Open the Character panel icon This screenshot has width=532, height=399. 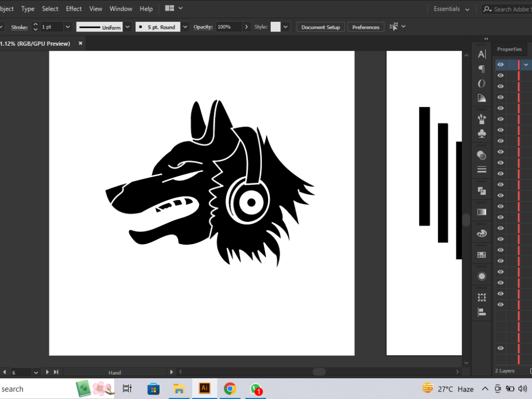pos(481,54)
